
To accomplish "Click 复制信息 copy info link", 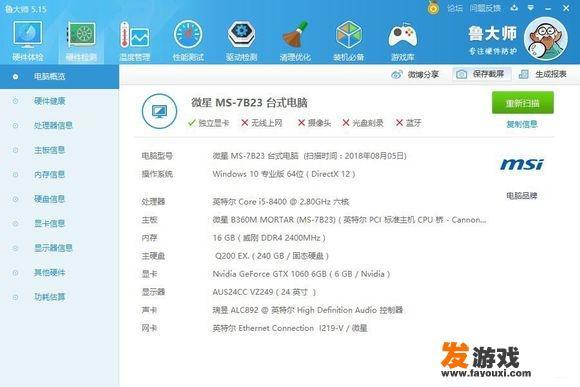I will [522, 124].
